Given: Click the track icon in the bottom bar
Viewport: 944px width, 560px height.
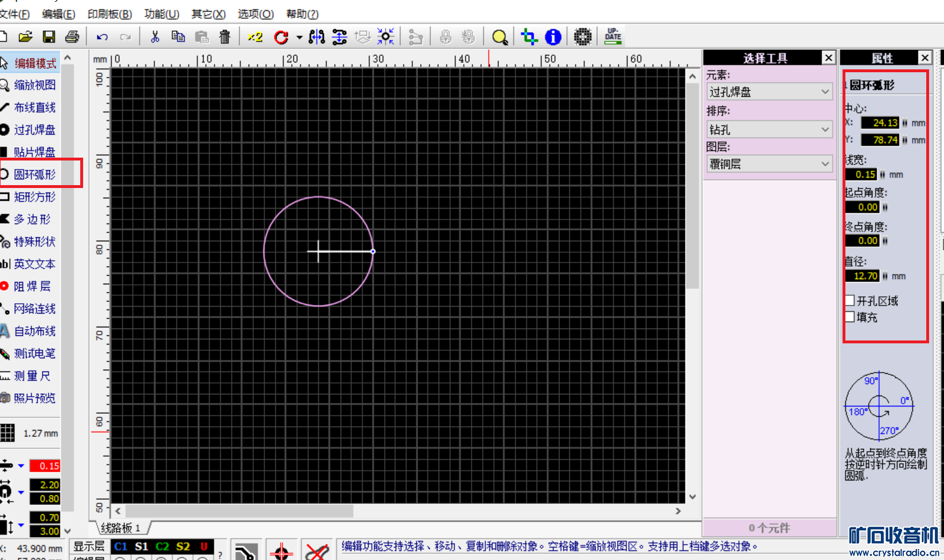Looking at the screenshot, I should pyautogui.click(x=246, y=551).
